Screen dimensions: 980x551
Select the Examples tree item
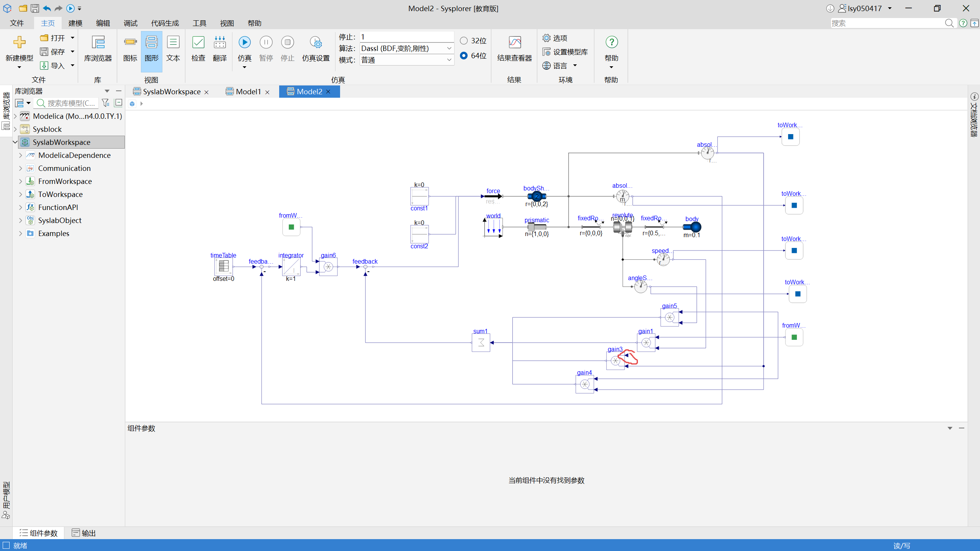point(54,233)
